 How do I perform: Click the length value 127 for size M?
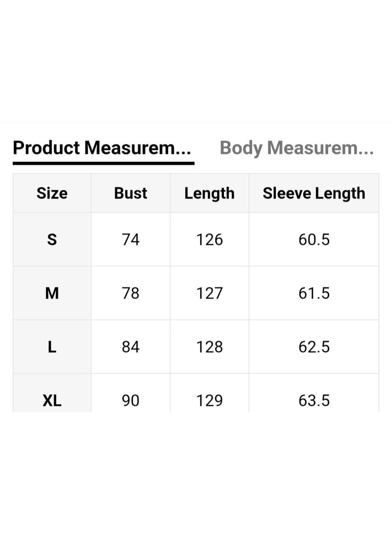pyautogui.click(x=209, y=293)
